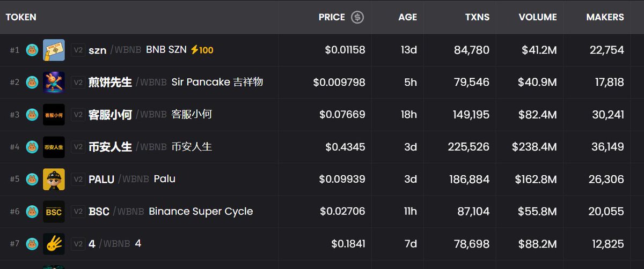This screenshot has width=644, height=269.
Task: Click the szn token logo thumbnail
Action: (x=54, y=50)
